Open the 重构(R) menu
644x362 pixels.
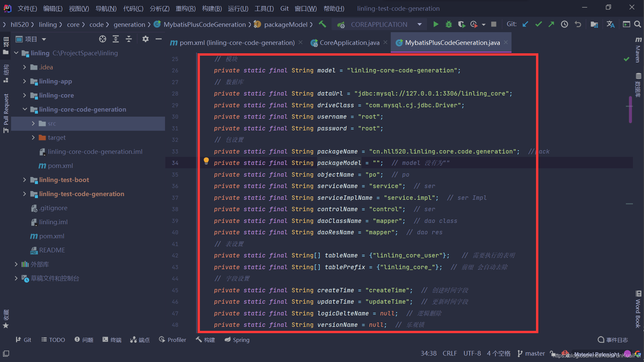click(185, 8)
